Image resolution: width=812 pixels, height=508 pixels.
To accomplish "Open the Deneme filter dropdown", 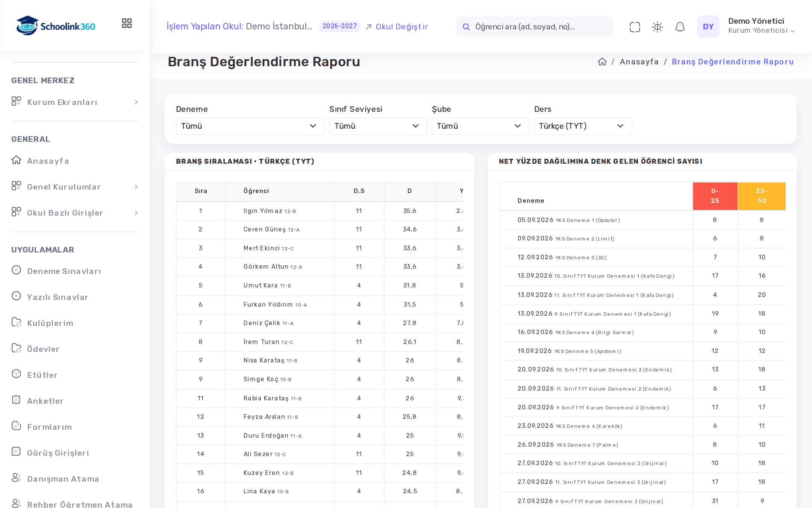I will pyautogui.click(x=250, y=126).
